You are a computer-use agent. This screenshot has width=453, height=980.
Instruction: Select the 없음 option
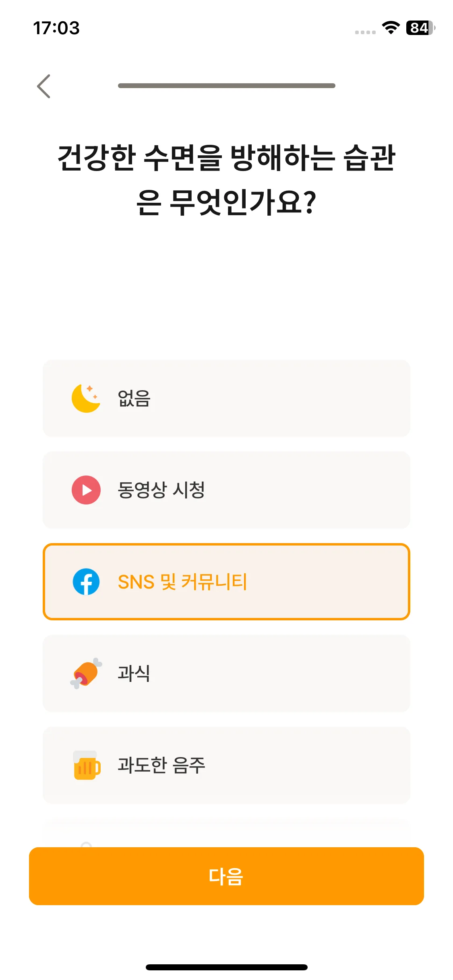(x=226, y=398)
